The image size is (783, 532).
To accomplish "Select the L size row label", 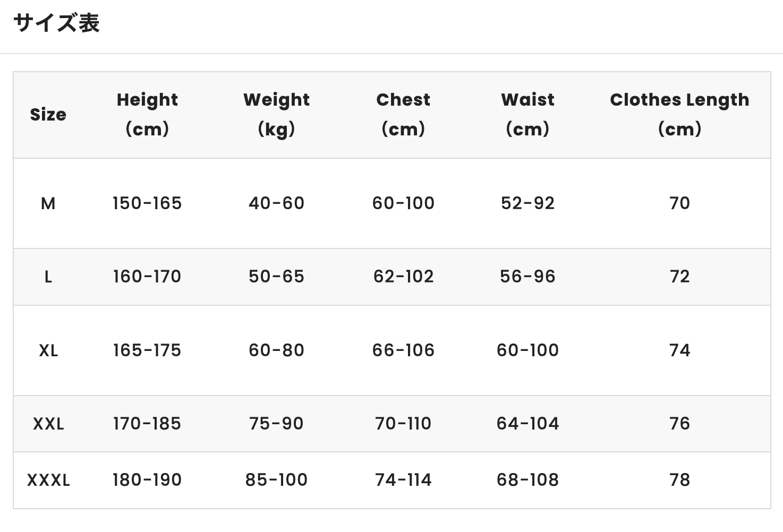I will click(x=48, y=277).
